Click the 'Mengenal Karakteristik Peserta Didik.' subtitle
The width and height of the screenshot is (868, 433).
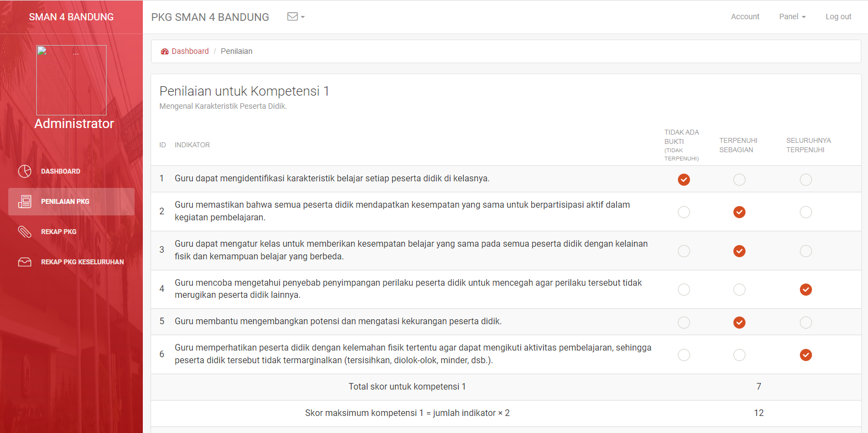point(223,106)
